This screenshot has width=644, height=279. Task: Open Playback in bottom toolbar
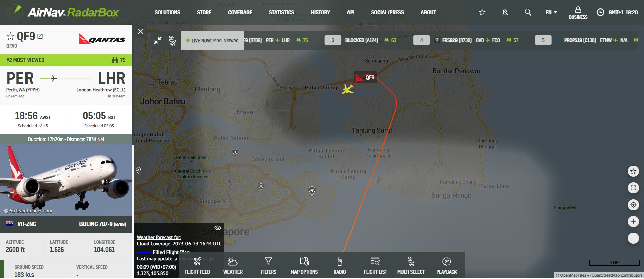pos(446,266)
